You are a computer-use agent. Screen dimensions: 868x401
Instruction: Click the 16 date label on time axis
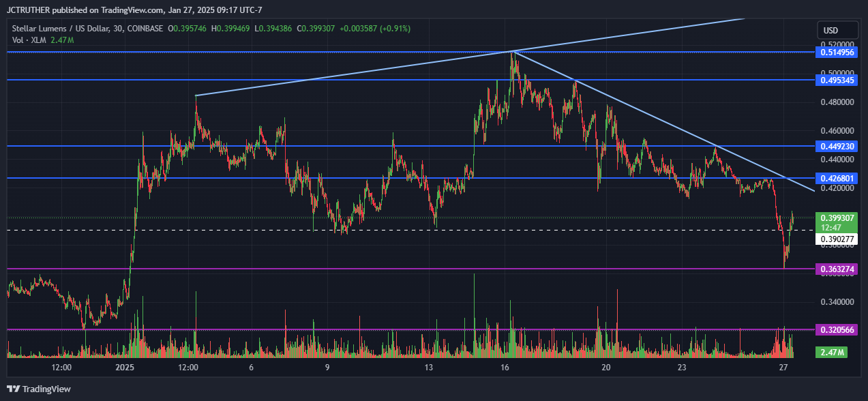(x=505, y=368)
